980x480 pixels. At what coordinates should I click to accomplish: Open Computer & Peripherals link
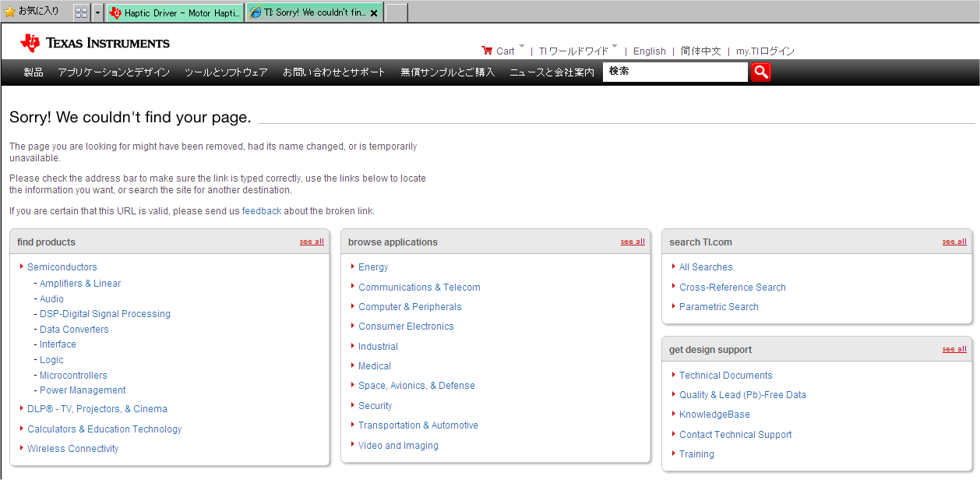pyautogui.click(x=410, y=307)
